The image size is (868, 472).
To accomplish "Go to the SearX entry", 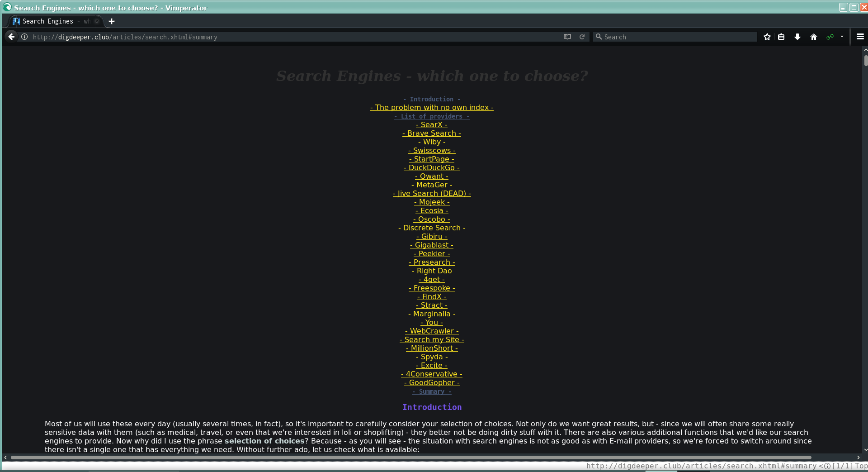I will tap(432, 124).
